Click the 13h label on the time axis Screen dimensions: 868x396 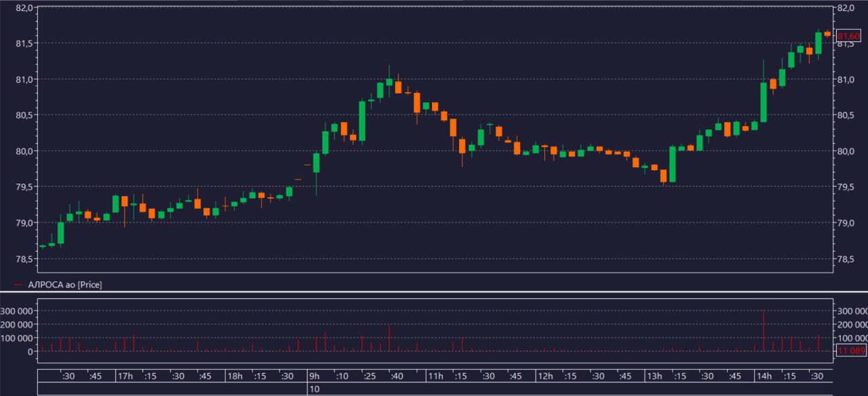click(654, 376)
